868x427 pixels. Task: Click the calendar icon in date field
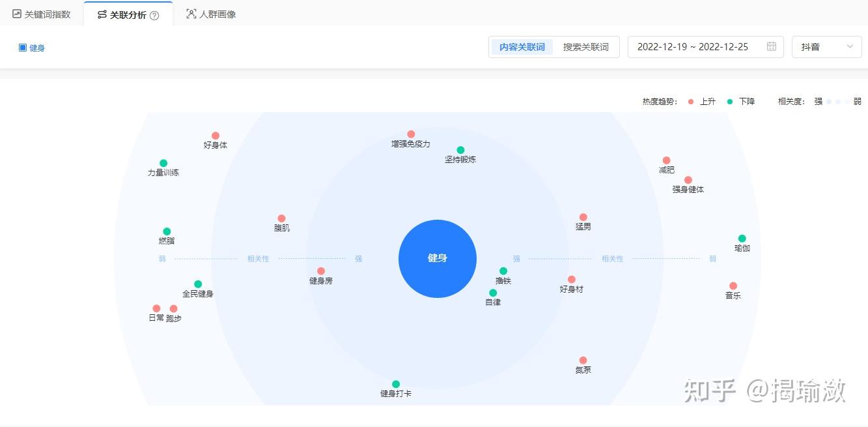772,46
